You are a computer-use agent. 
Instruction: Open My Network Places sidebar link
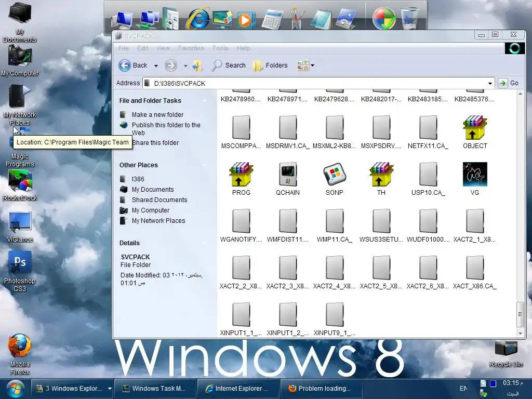tap(158, 220)
